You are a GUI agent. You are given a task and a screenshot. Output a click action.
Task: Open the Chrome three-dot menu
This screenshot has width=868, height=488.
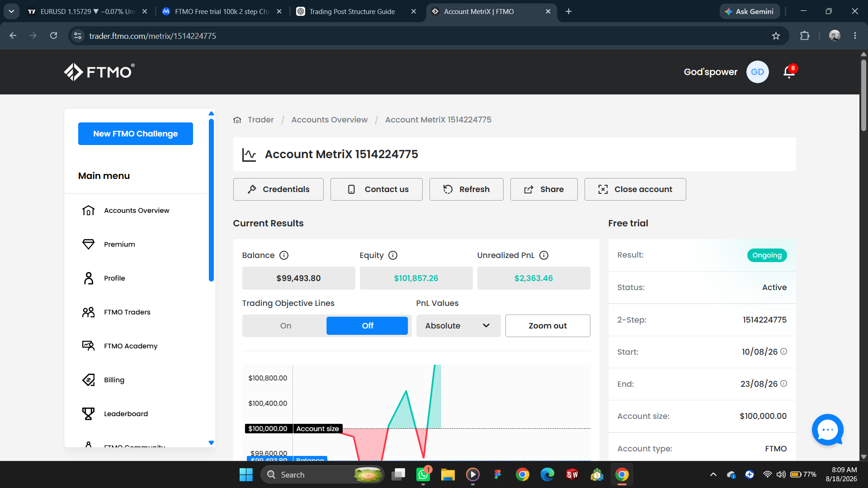pyautogui.click(x=855, y=36)
